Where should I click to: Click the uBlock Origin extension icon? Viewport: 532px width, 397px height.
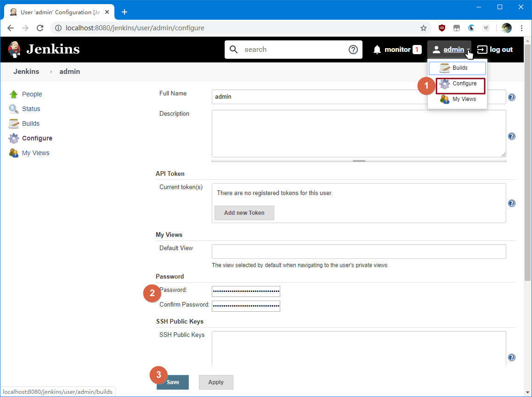click(442, 28)
